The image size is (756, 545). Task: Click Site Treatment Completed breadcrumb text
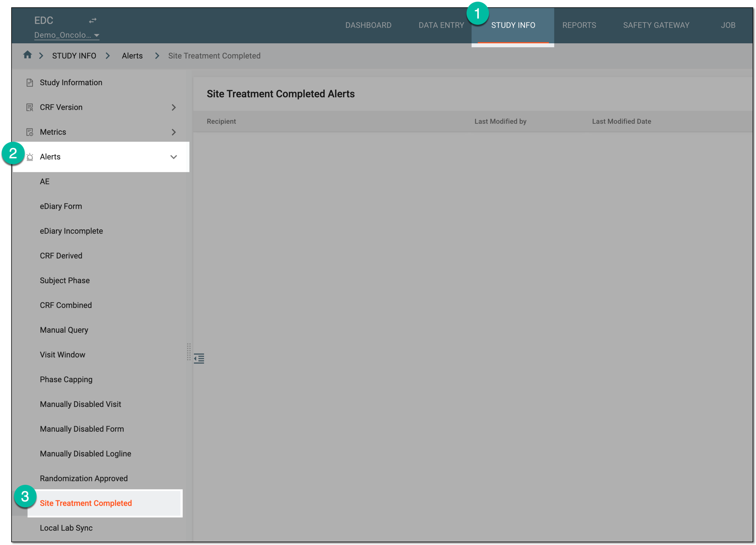(x=214, y=56)
